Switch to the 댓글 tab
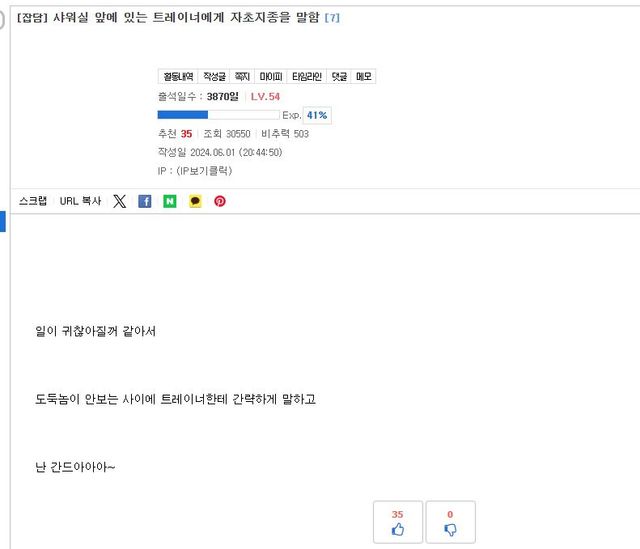The height and width of the screenshot is (549, 640). [340, 77]
